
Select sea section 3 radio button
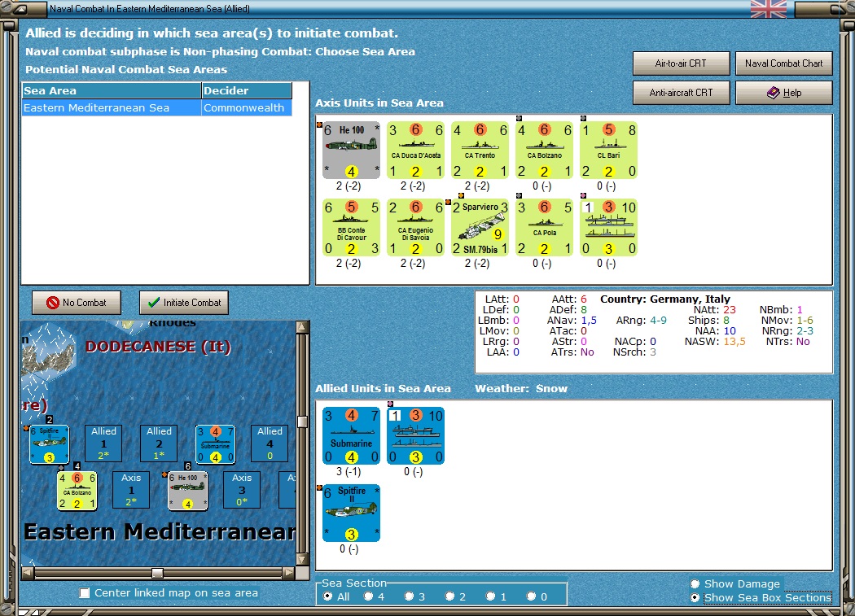(x=409, y=596)
